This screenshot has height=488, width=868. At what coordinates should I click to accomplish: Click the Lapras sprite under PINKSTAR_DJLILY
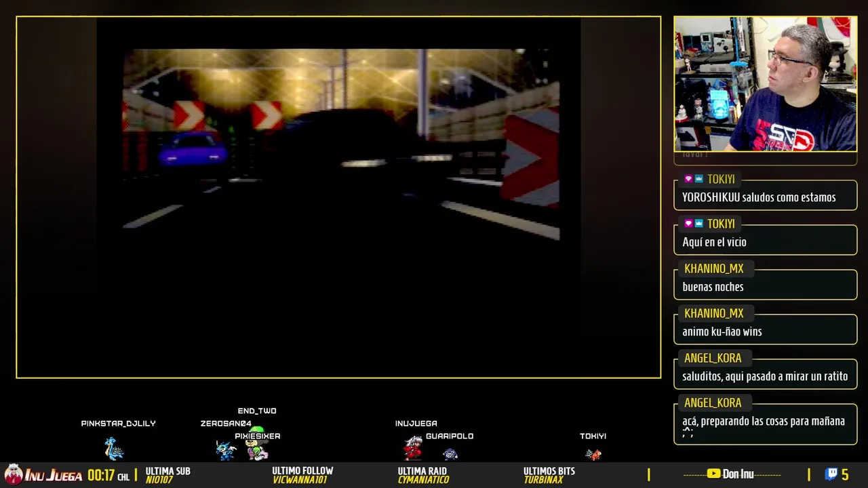point(114,449)
